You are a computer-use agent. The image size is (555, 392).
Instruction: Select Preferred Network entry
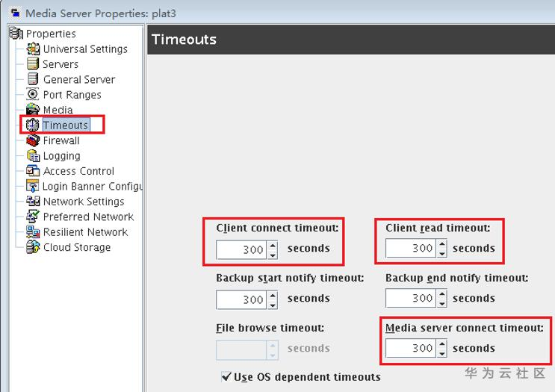coord(88,217)
